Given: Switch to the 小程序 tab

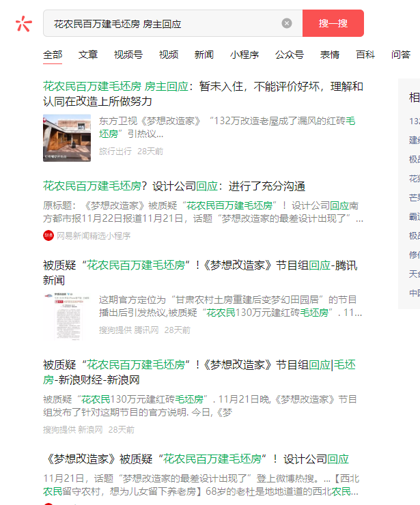Looking at the screenshot, I should pos(244,55).
